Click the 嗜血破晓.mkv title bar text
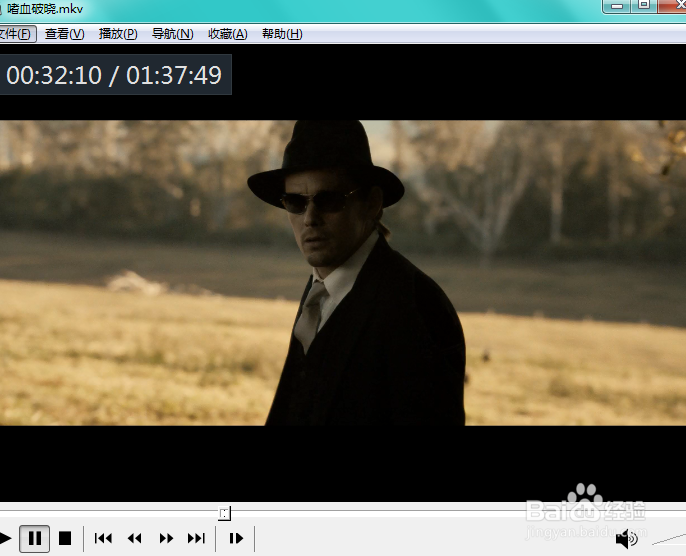This screenshot has height=556, width=686. point(45,9)
